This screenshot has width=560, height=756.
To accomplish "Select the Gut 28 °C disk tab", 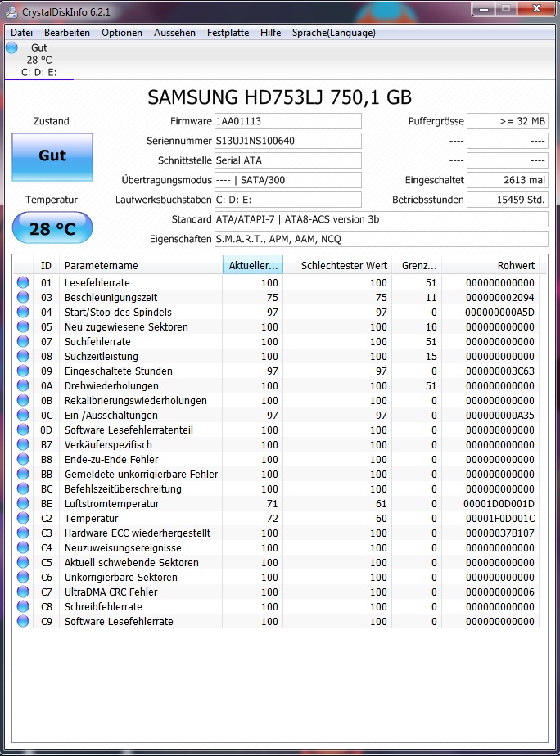I will tap(38, 60).
